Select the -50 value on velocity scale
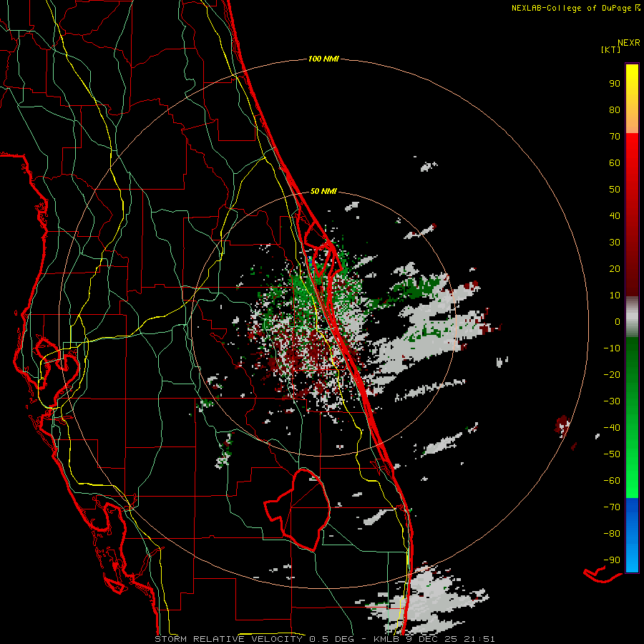 click(612, 454)
